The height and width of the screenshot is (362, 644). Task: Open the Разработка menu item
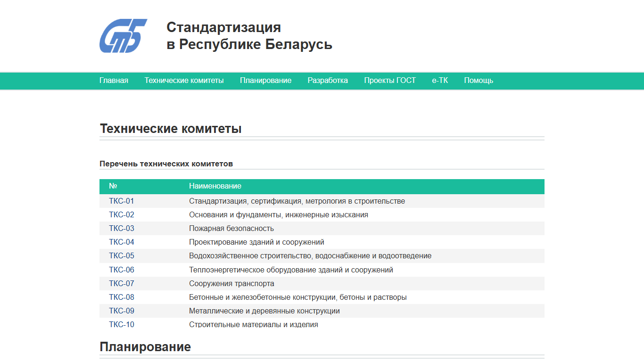(x=328, y=80)
